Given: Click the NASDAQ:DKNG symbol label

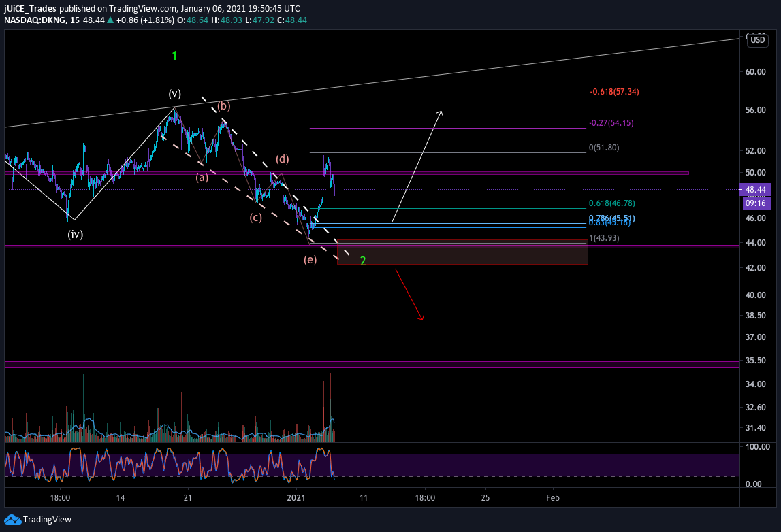Looking at the screenshot, I should point(34,20).
